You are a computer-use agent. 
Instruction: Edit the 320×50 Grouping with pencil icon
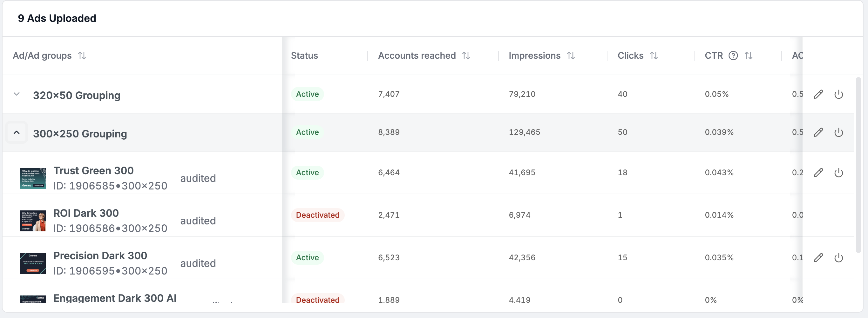pos(818,94)
